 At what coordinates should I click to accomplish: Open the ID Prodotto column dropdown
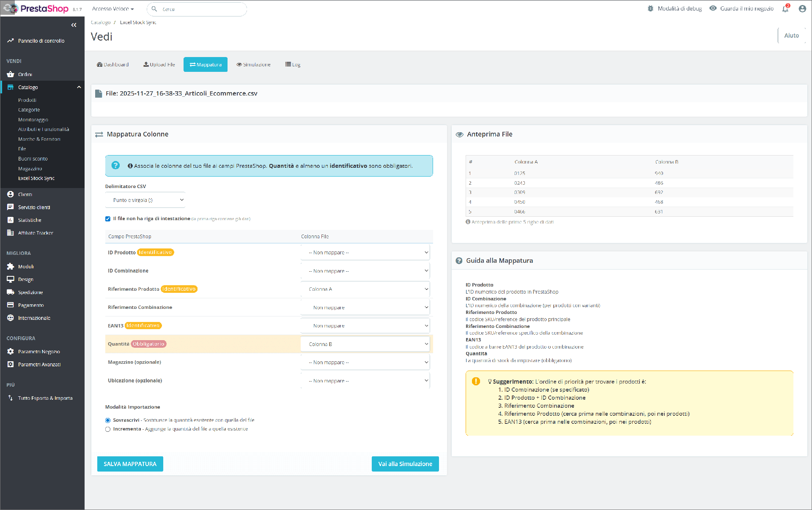tap(365, 253)
